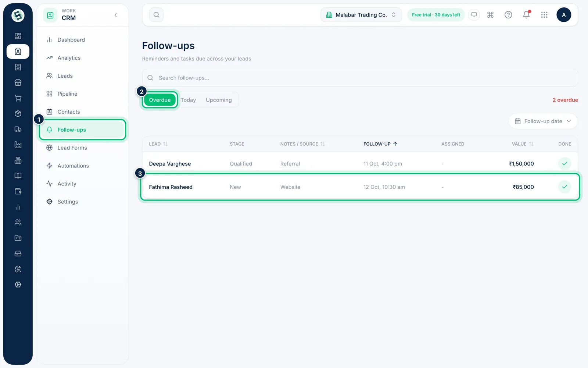Open the notifications bell
This screenshot has width=588, height=368.
tap(526, 15)
